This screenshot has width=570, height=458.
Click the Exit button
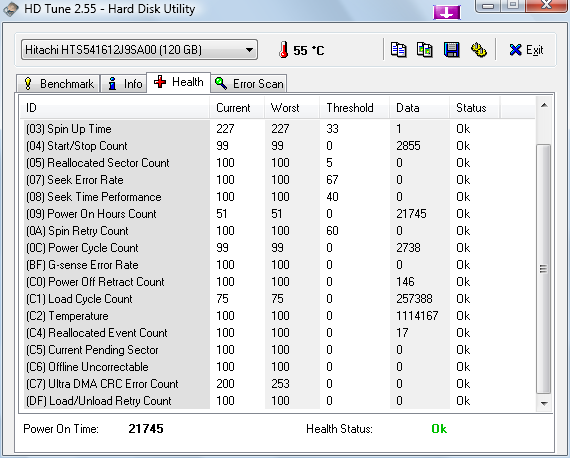tap(526, 50)
